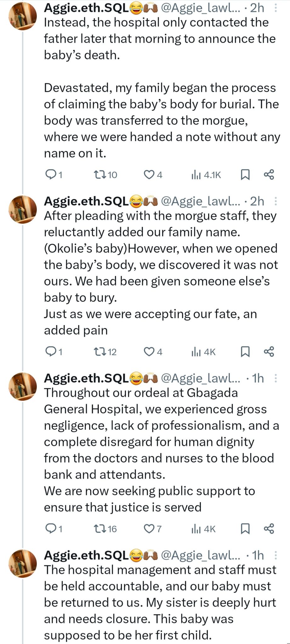Like the tweet mentioning Okolie's baby

(148, 352)
